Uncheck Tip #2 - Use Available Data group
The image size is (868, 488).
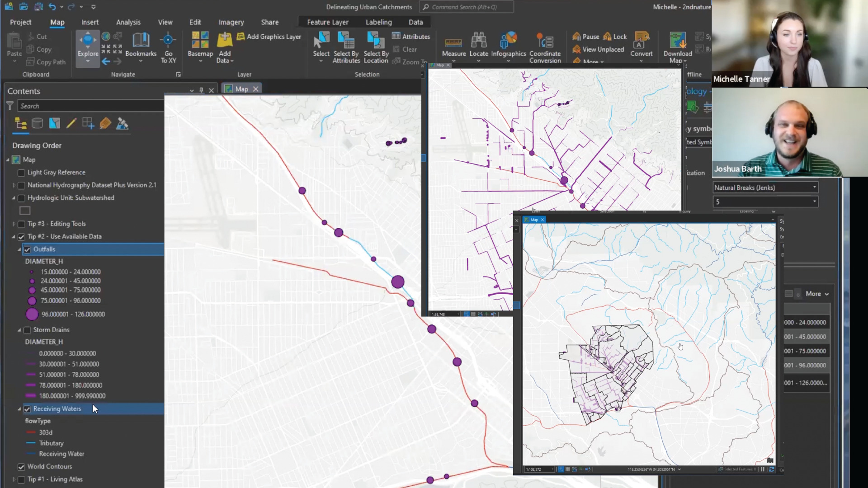(x=21, y=237)
